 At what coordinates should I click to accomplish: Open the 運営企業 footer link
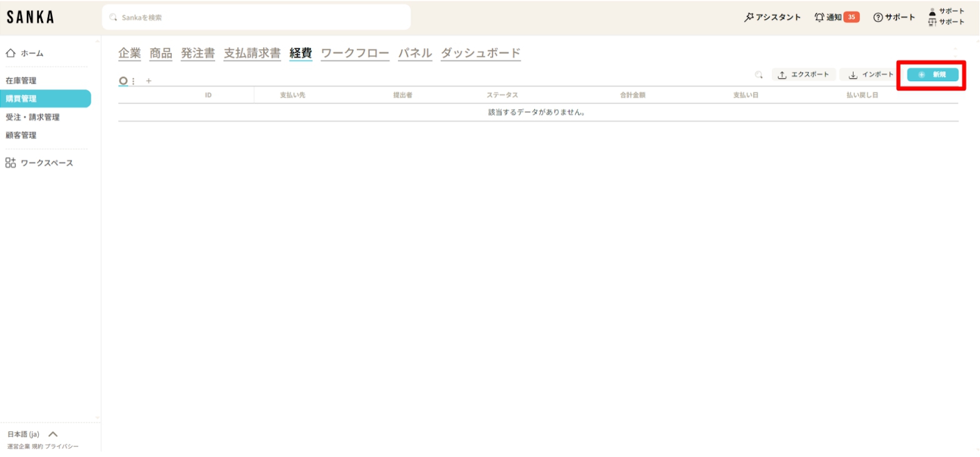tap(19, 447)
